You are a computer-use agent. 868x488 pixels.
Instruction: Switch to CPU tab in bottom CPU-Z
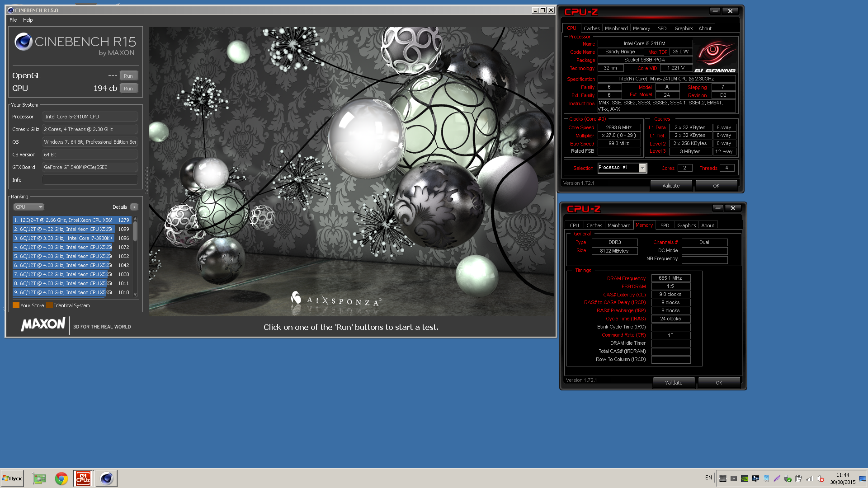pyautogui.click(x=574, y=225)
